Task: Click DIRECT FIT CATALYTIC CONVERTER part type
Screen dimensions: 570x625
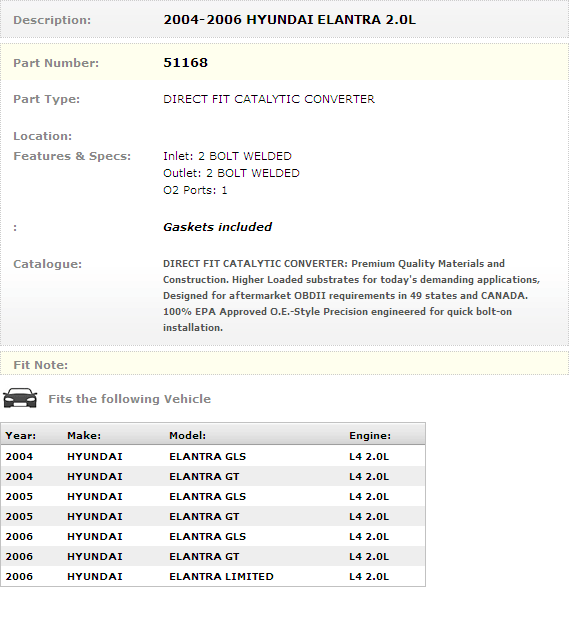Action: click(x=269, y=99)
